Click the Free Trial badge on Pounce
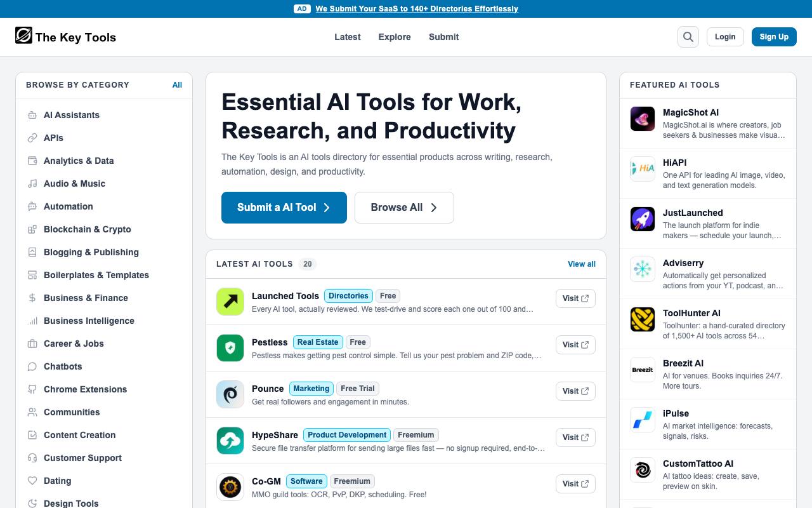This screenshot has height=508, width=812. tap(358, 389)
